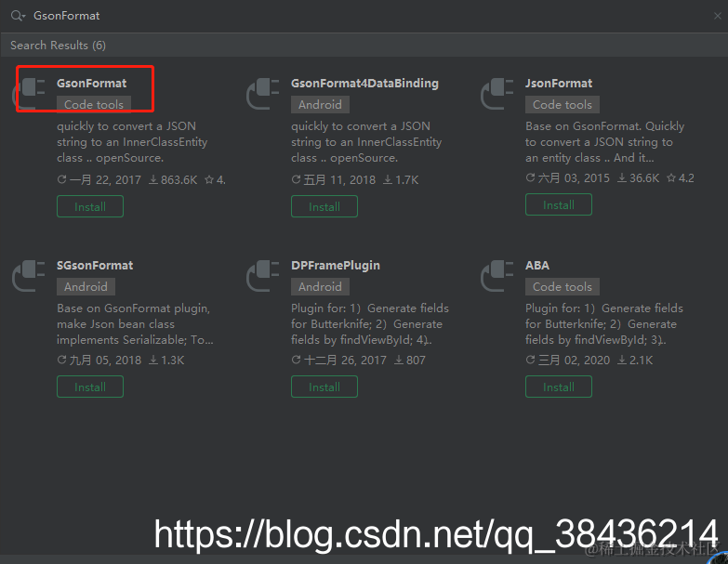Click the 36.6K downloads count
The image size is (728, 564).
pyautogui.click(x=639, y=178)
